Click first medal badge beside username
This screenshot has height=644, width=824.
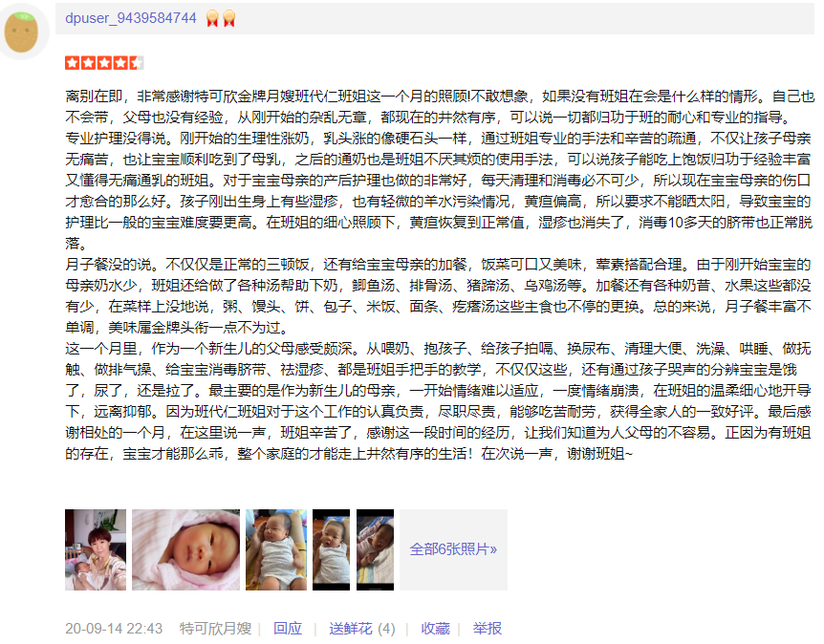click(x=212, y=18)
